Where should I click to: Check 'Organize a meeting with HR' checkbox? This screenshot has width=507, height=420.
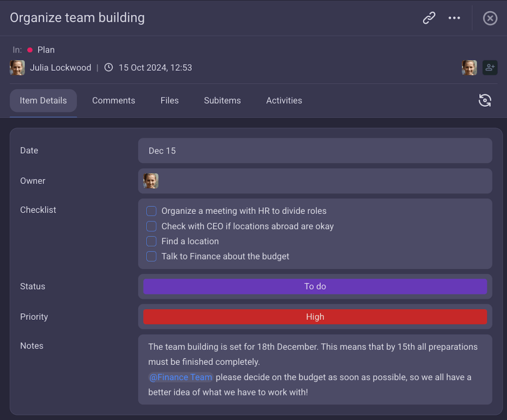pyautogui.click(x=151, y=211)
